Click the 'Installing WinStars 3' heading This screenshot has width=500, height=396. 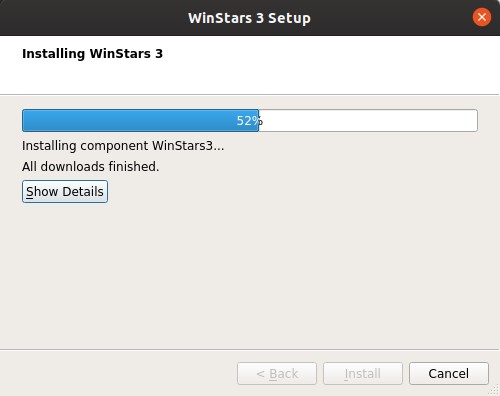click(92, 54)
